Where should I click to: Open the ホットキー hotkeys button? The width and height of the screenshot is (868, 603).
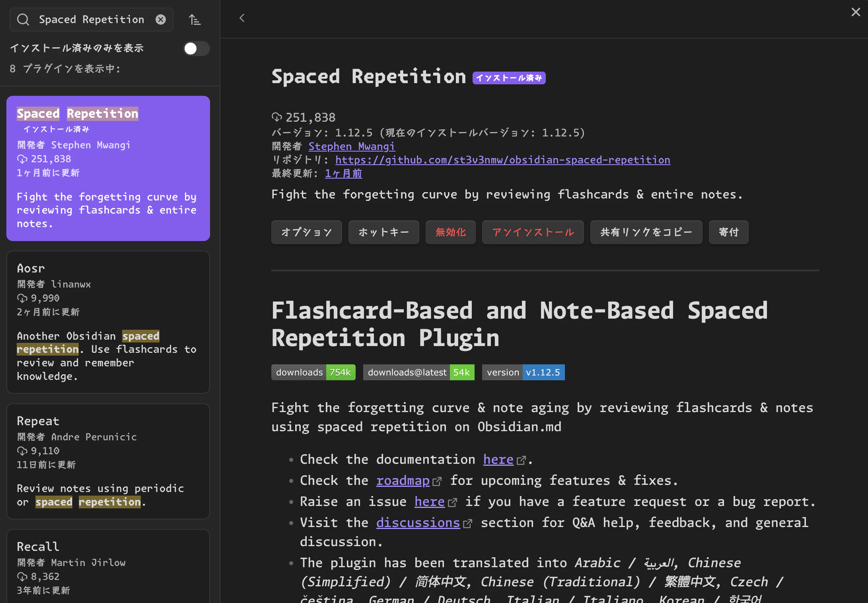[x=384, y=232]
